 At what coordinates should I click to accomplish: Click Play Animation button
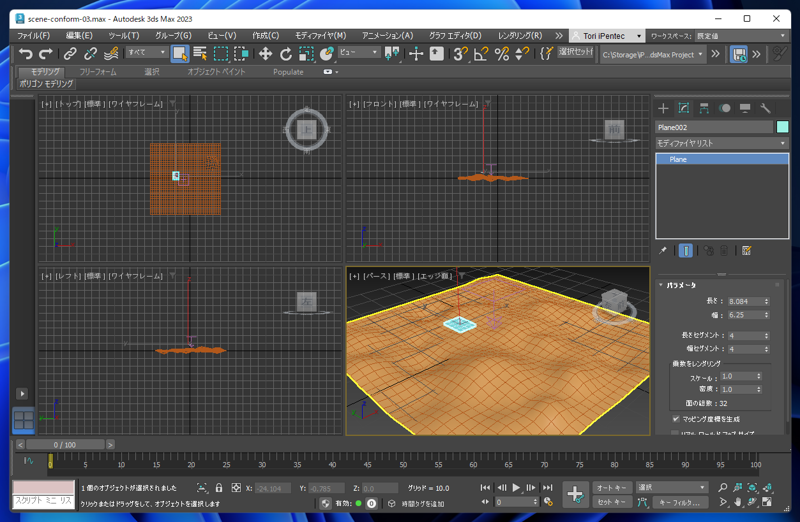[516, 488]
